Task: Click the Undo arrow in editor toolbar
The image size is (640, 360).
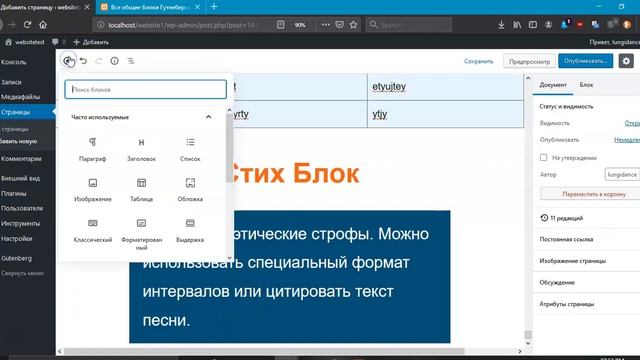Action: coord(83,61)
